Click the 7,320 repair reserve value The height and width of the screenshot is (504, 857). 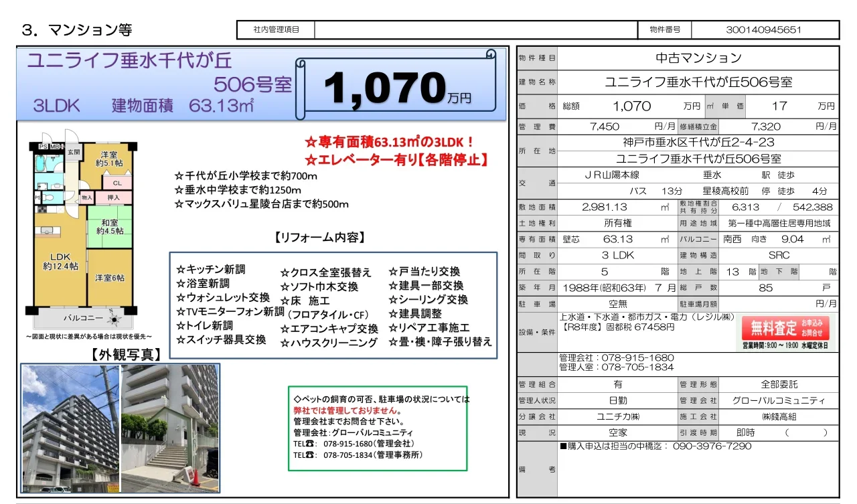pos(766,126)
